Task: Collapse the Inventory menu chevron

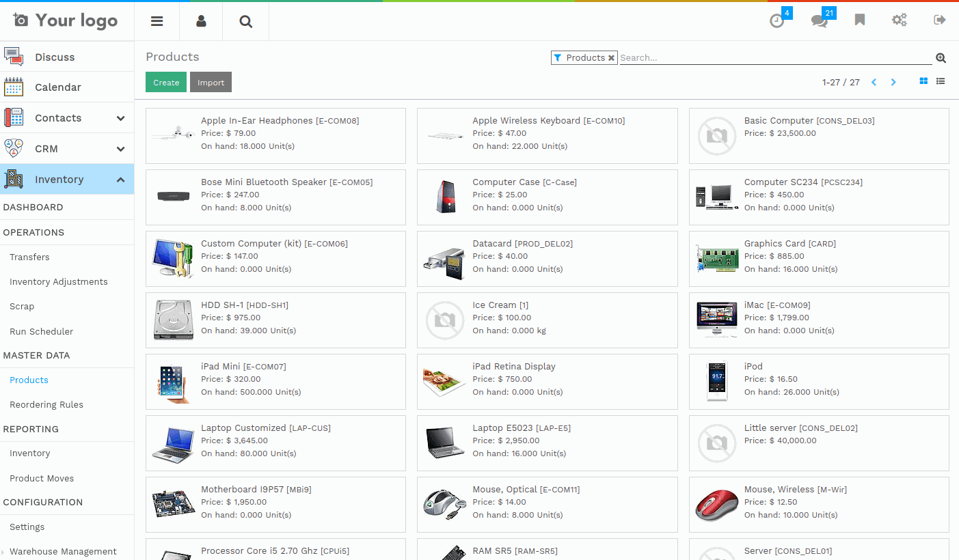Action: [120, 180]
